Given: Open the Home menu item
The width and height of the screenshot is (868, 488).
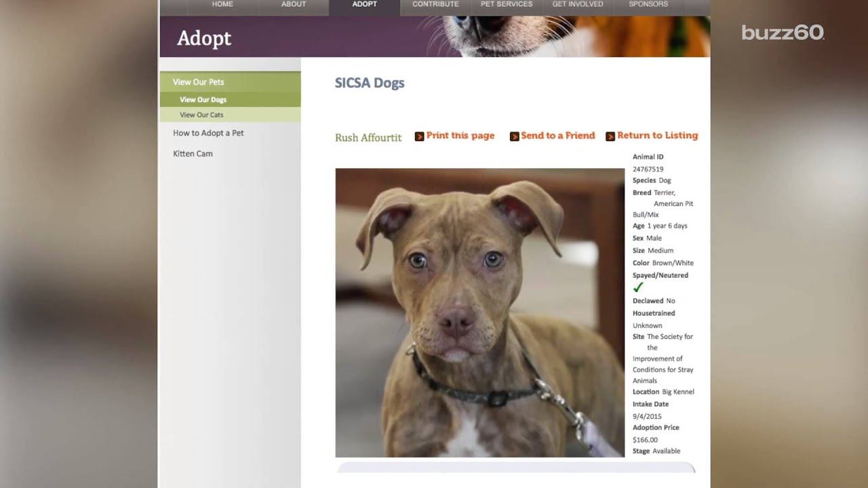Looking at the screenshot, I should [x=222, y=5].
